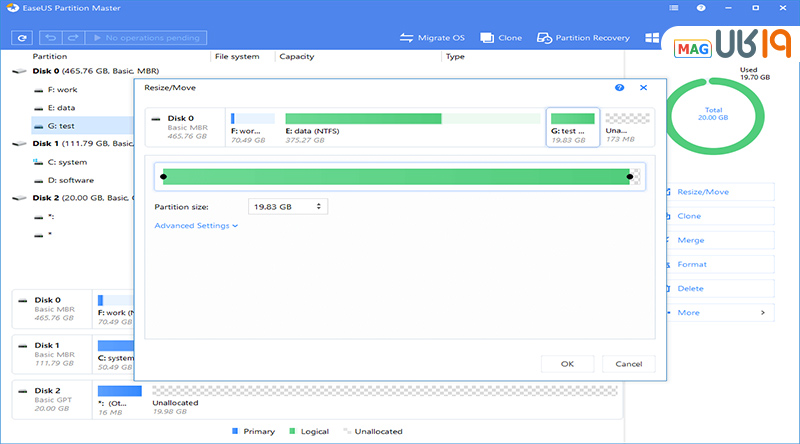
Task: Expand Advanced Settings in the dialog
Action: (x=196, y=226)
